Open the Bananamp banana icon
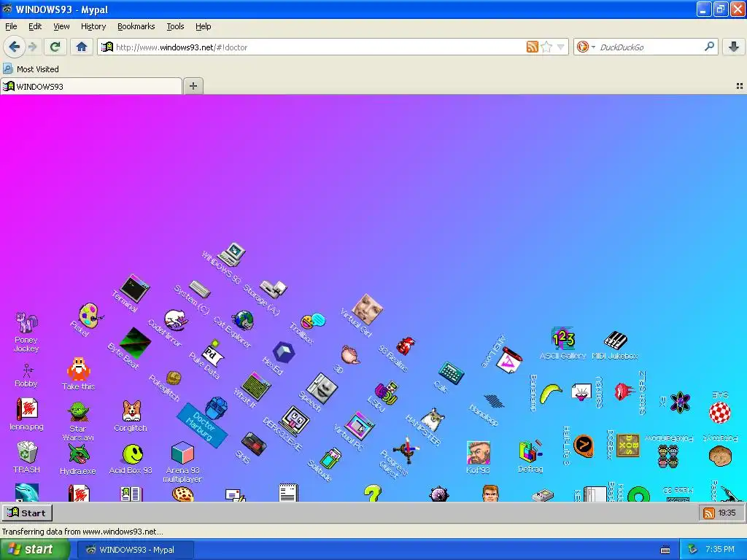Image resolution: width=747 pixels, height=560 pixels. (551, 394)
